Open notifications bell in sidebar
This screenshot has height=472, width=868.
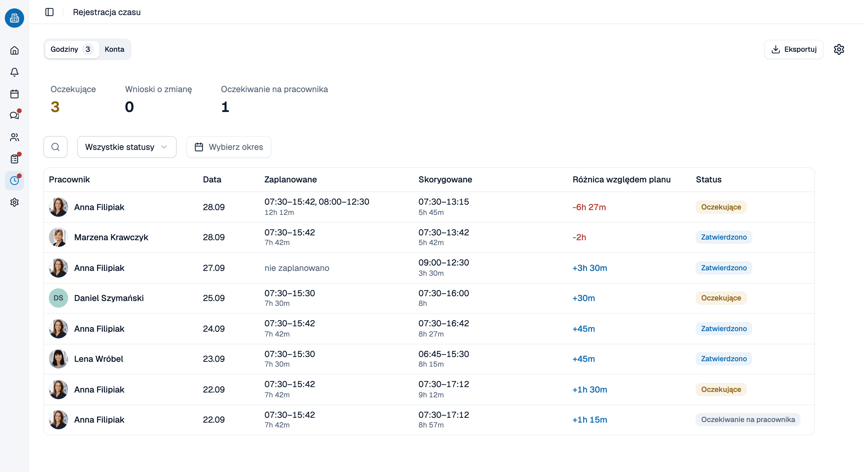click(x=14, y=72)
